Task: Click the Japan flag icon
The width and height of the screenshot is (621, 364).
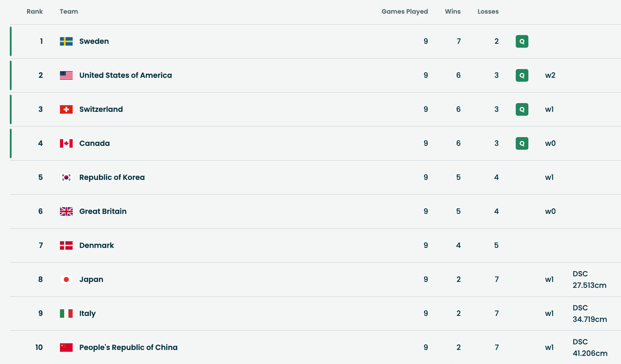Action: tap(66, 279)
